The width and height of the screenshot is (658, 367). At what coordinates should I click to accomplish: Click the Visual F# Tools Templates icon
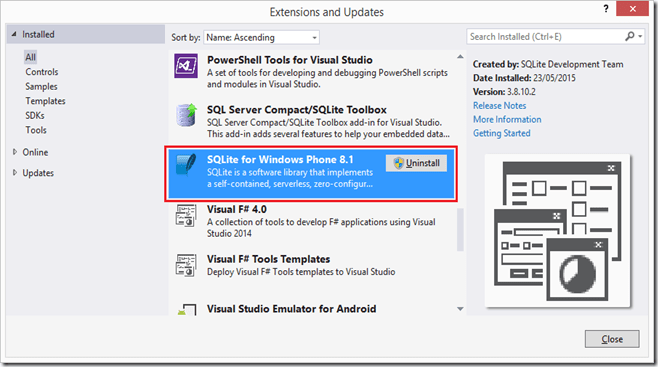[186, 265]
